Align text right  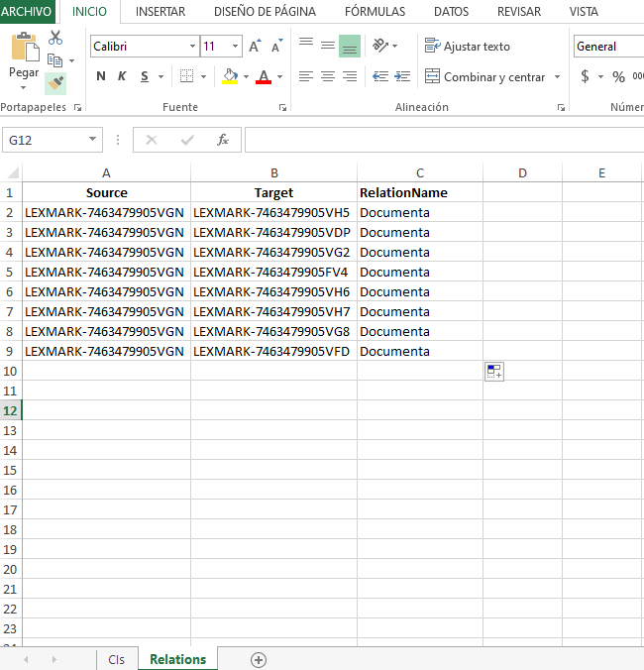(350, 76)
